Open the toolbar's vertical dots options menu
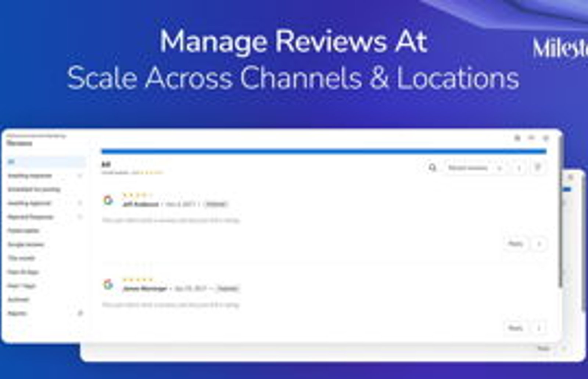This screenshot has height=379, width=588. (519, 168)
